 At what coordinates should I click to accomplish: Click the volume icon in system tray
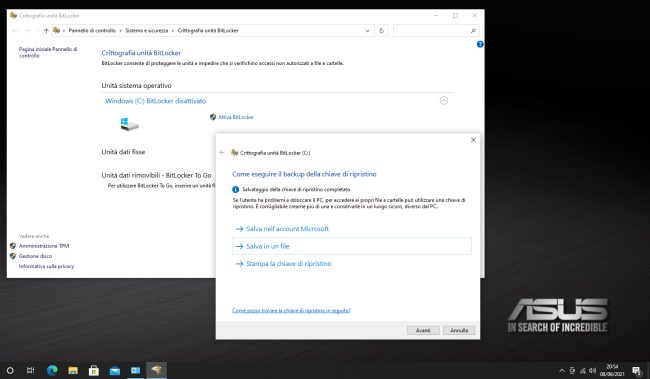(592, 370)
